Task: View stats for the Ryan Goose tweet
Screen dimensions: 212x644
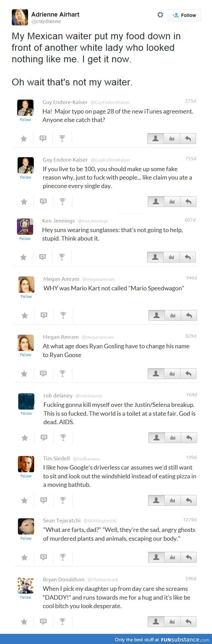Action: [172, 374]
